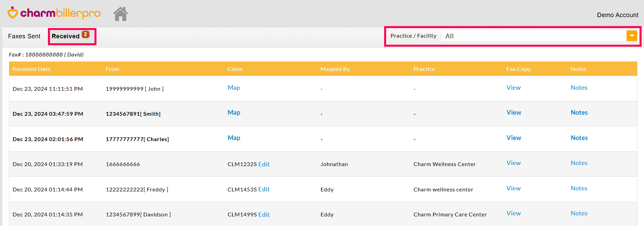Open the unread count badge on Received
Screen dimensions: 644x226
click(x=86, y=34)
